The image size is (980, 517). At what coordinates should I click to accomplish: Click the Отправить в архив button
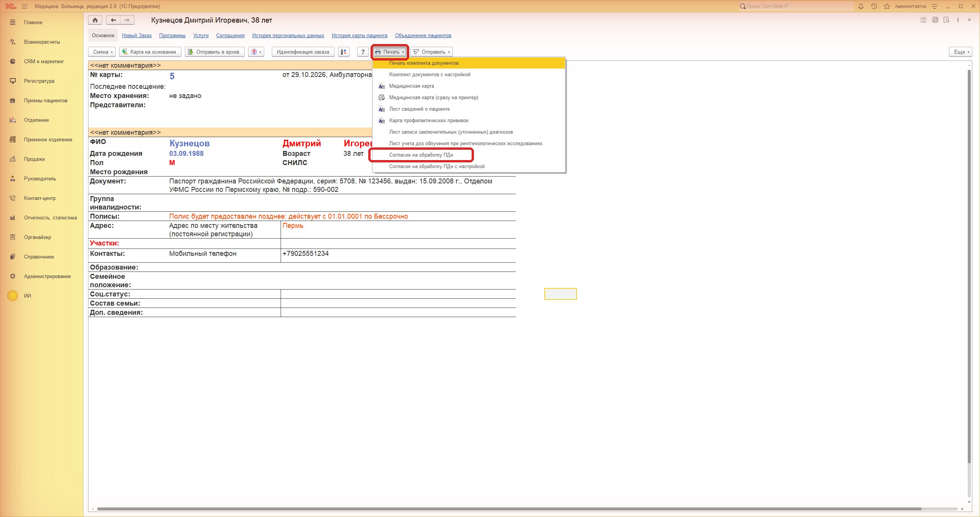(214, 52)
